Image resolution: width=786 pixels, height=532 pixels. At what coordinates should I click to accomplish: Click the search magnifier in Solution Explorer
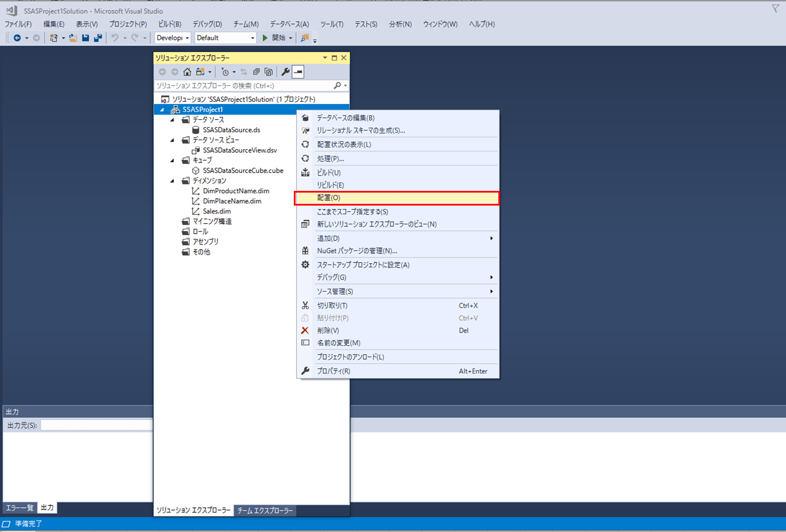click(337, 86)
